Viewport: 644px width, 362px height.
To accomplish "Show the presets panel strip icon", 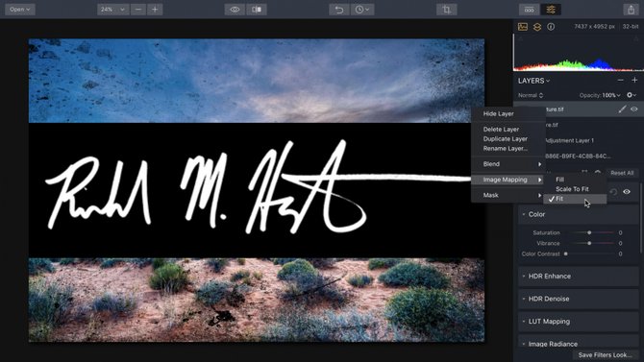I will tap(530, 10).
